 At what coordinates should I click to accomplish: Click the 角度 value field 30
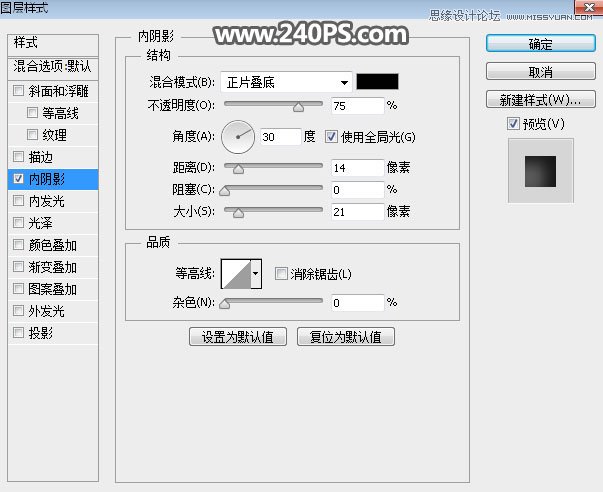[281, 137]
